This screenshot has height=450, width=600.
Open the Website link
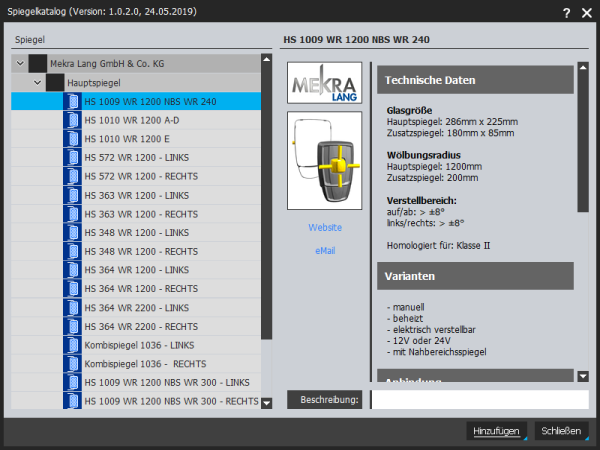(325, 228)
